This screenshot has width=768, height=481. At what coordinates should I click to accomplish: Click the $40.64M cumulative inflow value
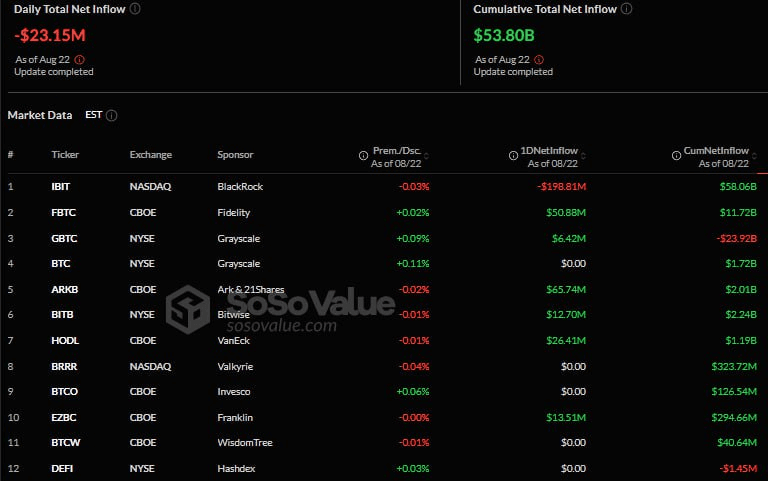coord(737,442)
